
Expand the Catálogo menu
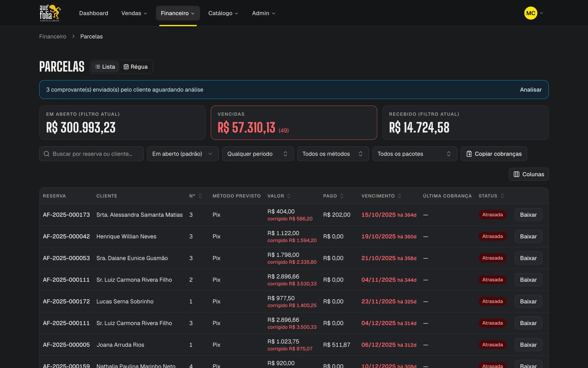coord(223,13)
